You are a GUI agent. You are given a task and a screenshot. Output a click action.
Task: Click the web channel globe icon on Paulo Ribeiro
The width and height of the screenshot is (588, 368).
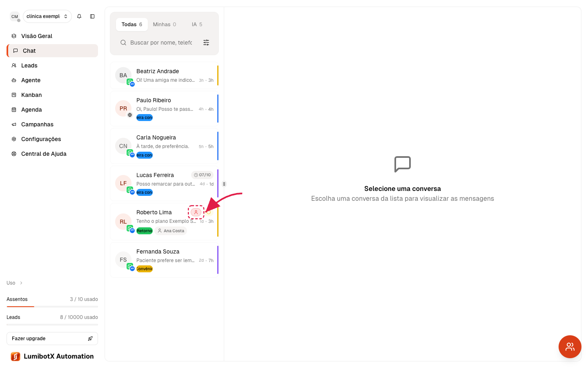click(130, 115)
